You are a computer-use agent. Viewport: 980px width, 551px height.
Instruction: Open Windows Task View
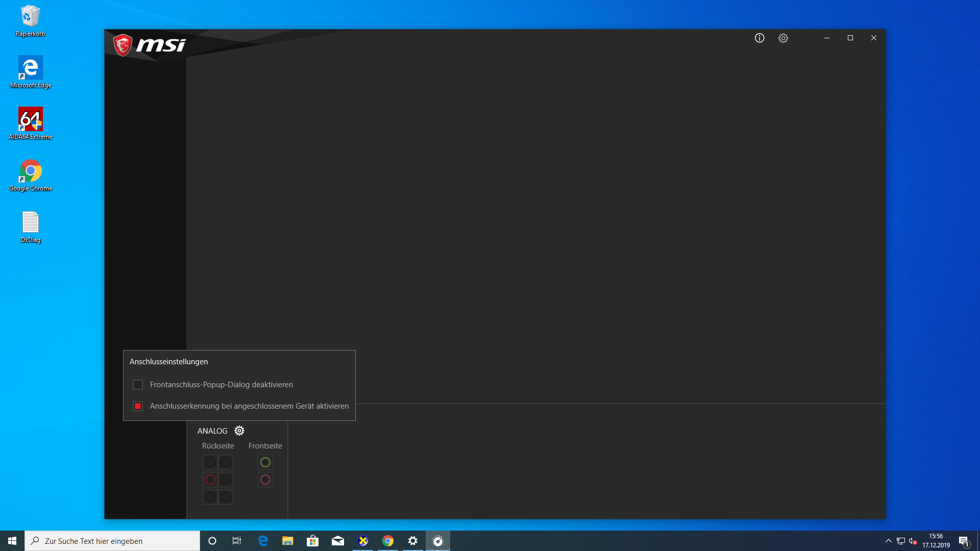pos(237,541)
